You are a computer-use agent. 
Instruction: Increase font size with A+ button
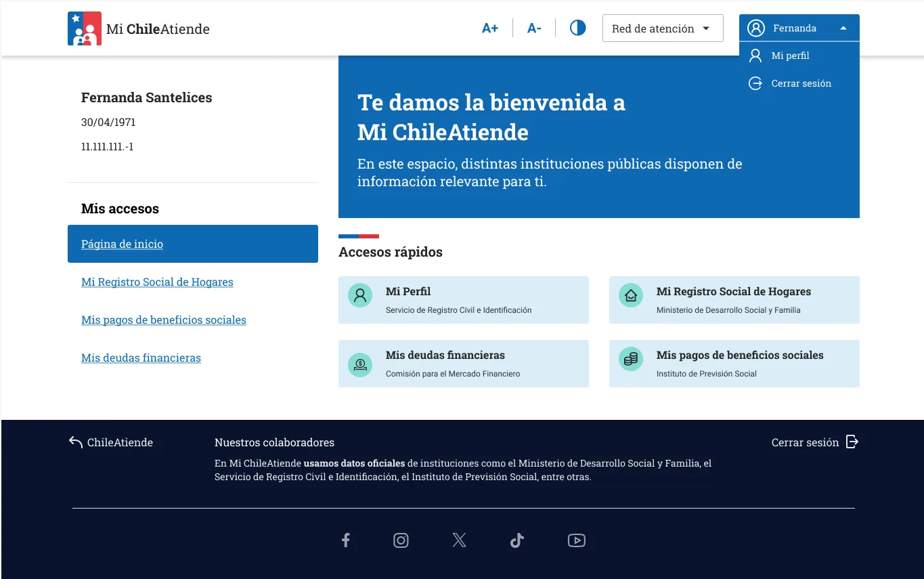[x=489, y=28]
